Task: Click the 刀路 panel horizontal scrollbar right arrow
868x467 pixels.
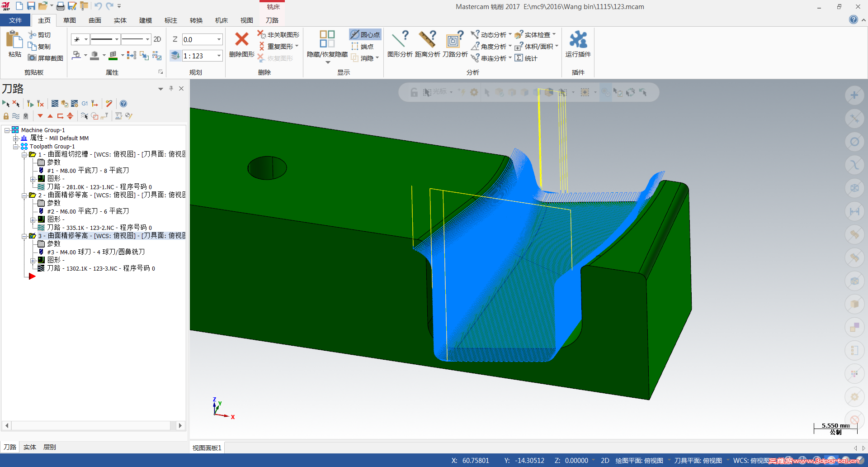Action: 180,425
